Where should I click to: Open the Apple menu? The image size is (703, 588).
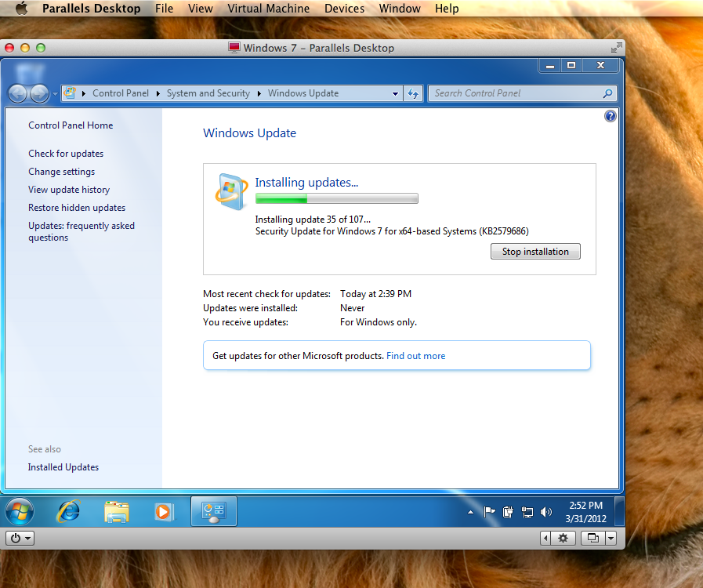[21, 8]
